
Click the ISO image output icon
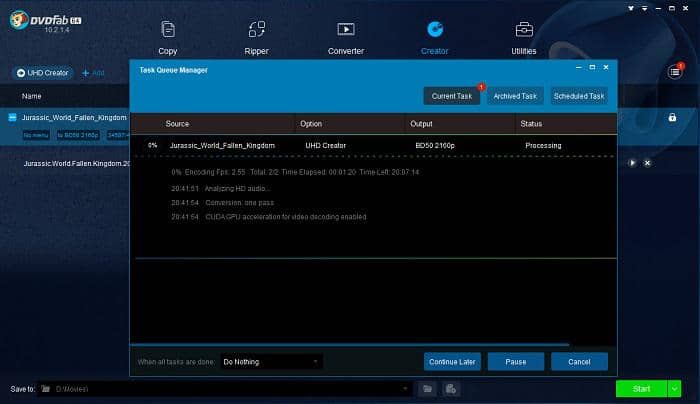pyautogui.click(x=451, y=389)
